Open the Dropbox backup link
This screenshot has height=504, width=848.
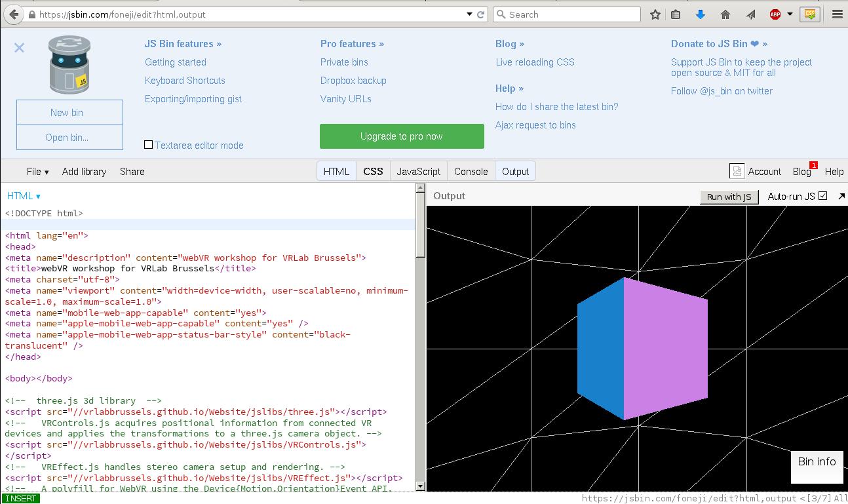(353, 81)
